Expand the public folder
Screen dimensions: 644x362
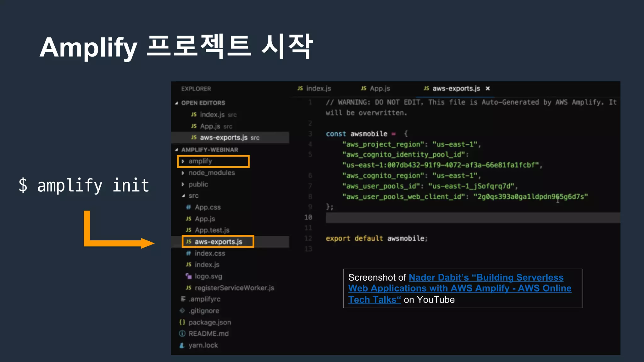195,184
